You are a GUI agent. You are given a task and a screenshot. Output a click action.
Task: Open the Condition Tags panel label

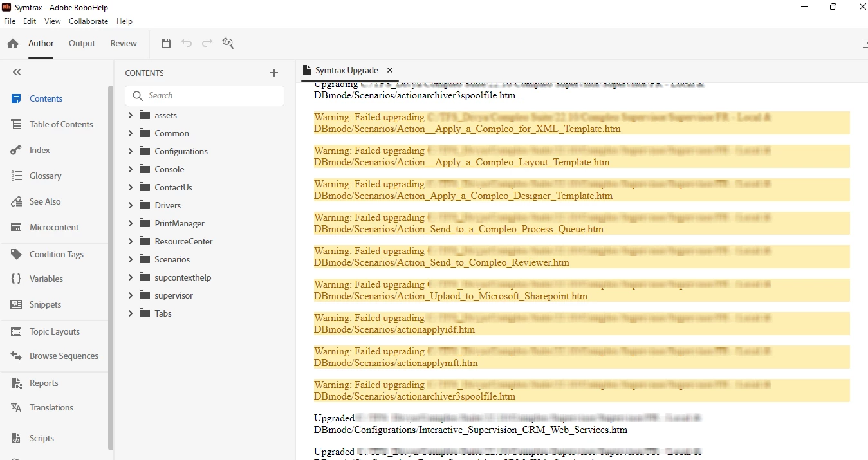click(57, 254)
